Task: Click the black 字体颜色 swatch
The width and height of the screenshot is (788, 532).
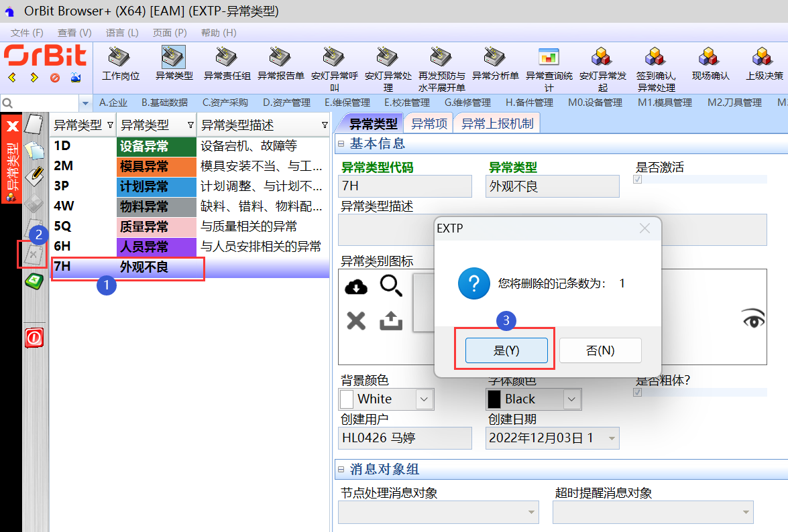Action: (494, 399)
